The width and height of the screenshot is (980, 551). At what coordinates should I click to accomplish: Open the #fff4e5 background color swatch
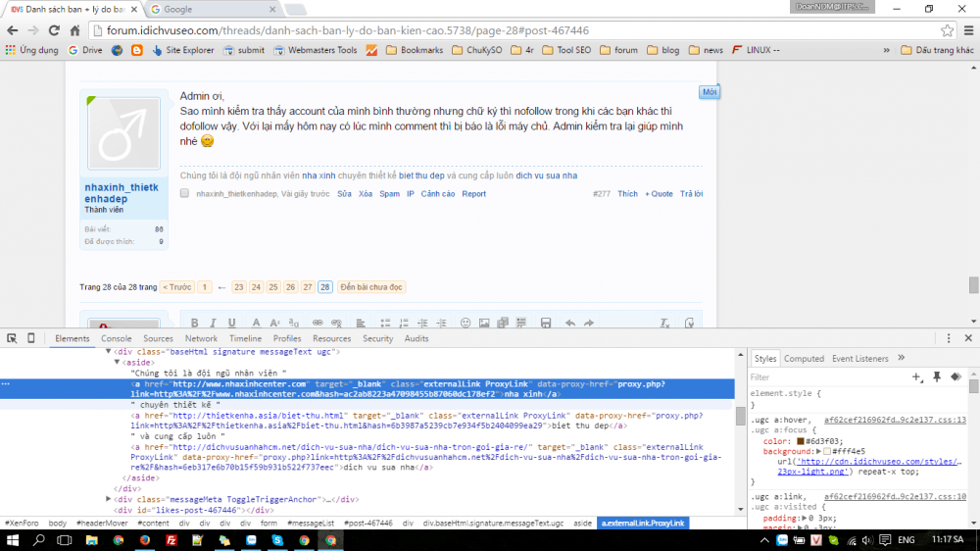pyautogui.click(x=827, y=452)
